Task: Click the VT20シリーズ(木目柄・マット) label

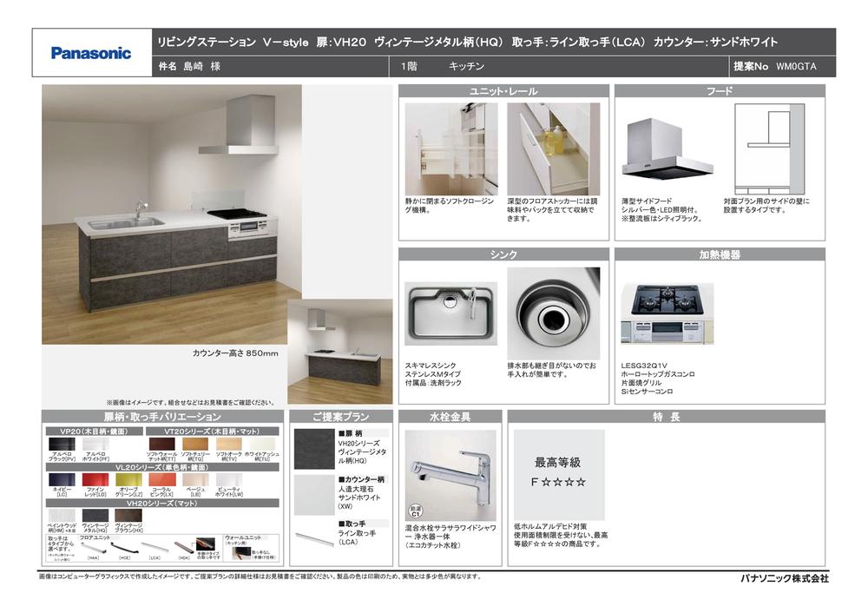Action: (213, 432)
